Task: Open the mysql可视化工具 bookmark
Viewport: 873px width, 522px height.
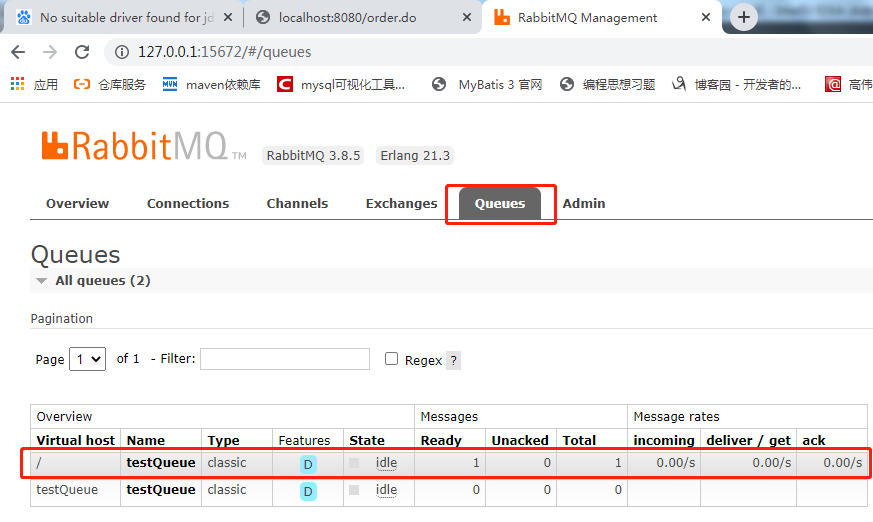Action: tap(341, 85)
